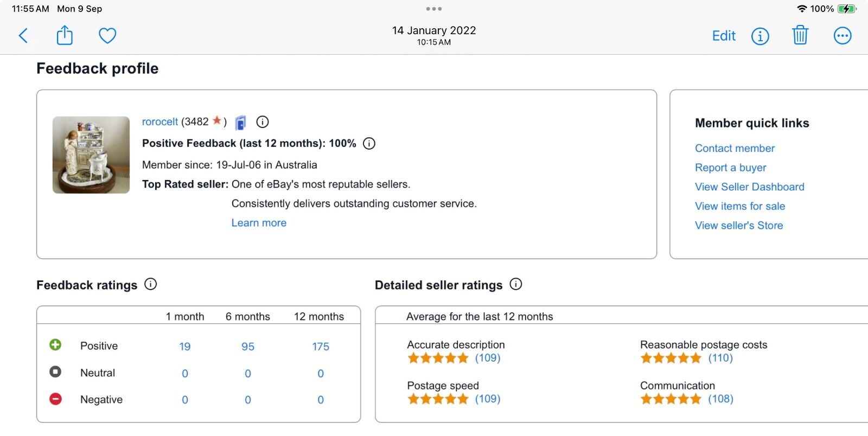Click Accurate description star rating
This screenshot has width=868, height=436.
click(438, 358)
